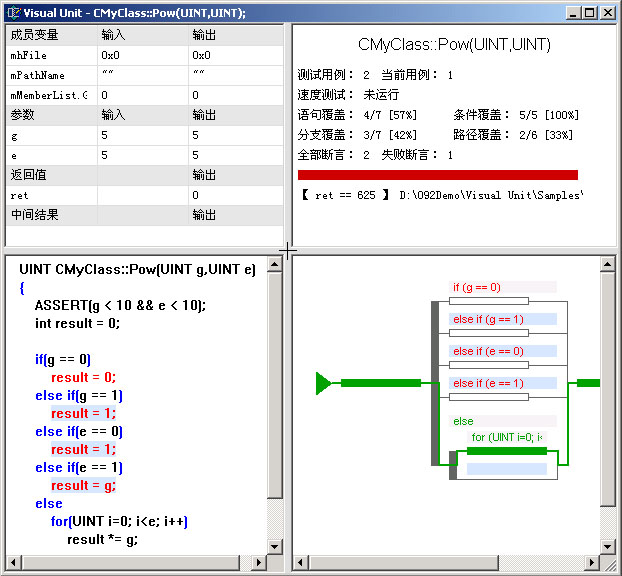Click the flow diagram scroll left arrow
The height and width of the screenshot is (576, 622).
(x=300, y=562)
